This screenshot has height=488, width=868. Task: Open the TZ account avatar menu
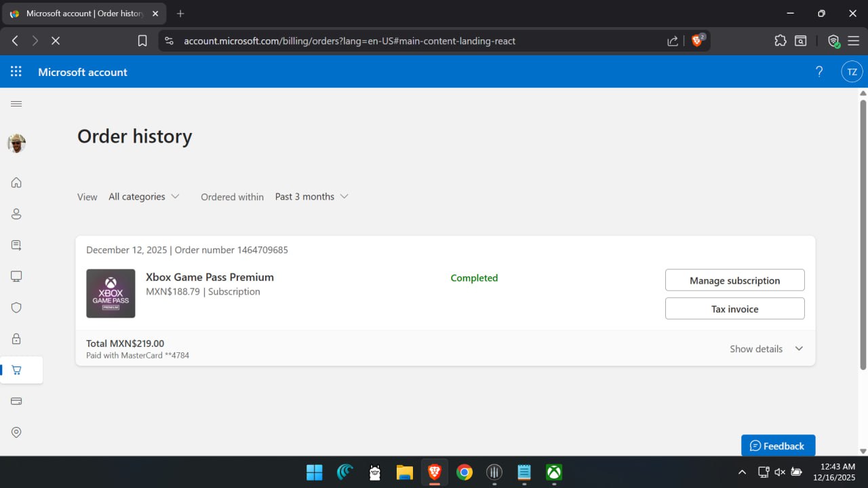coord(852,72)
